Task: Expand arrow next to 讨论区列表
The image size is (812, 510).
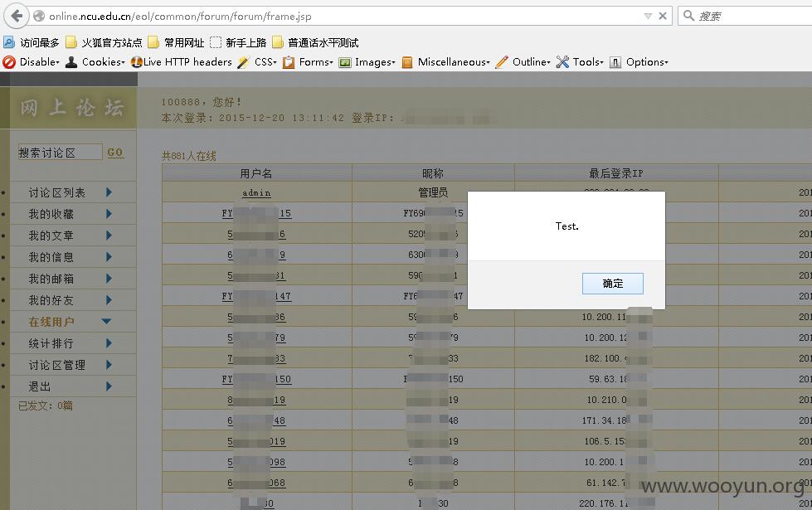Action: (109, 192)
